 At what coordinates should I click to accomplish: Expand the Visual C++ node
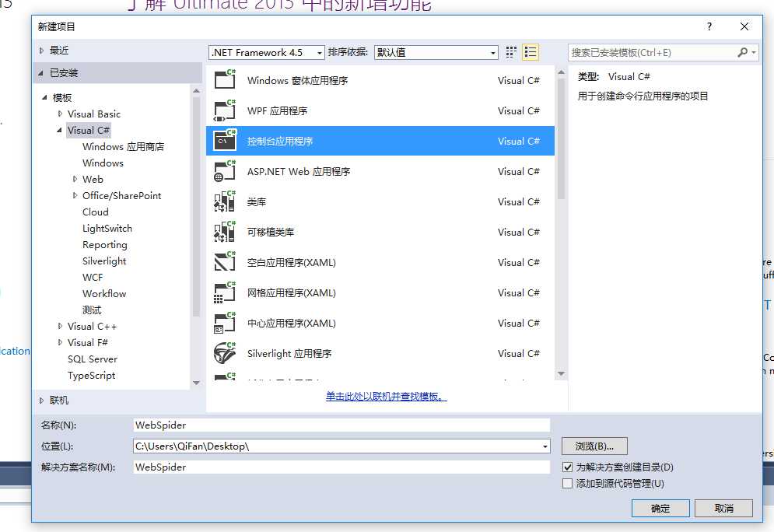coord(60,326)
